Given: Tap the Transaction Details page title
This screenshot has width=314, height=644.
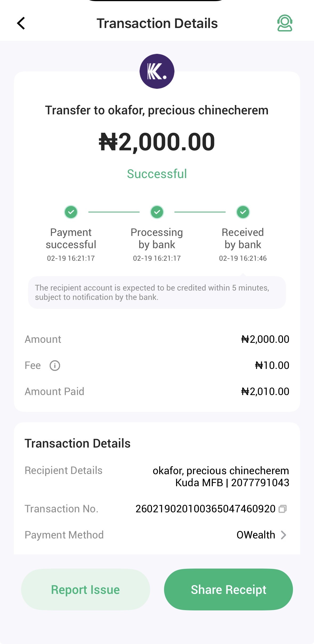Looking at the screenshot, I should click(157, 23).
